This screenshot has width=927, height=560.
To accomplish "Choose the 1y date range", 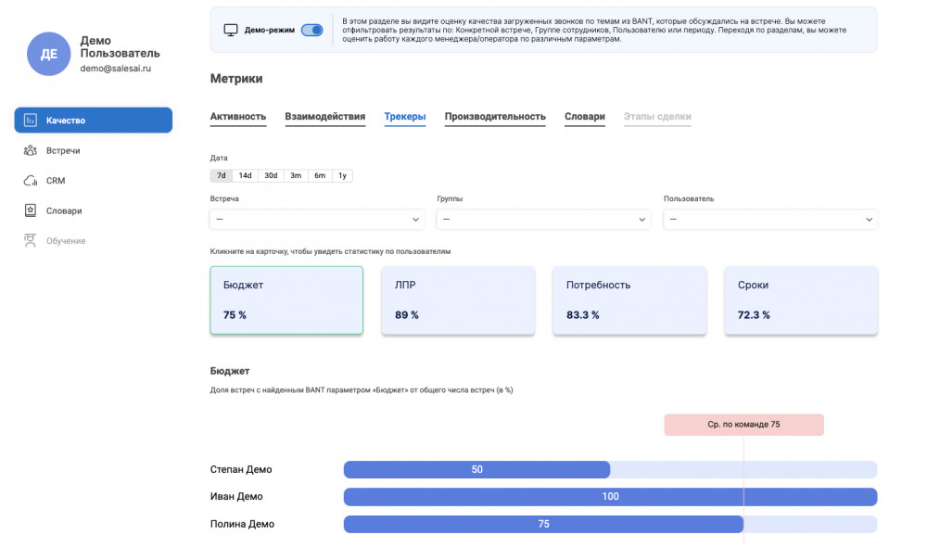I will 342,175.
